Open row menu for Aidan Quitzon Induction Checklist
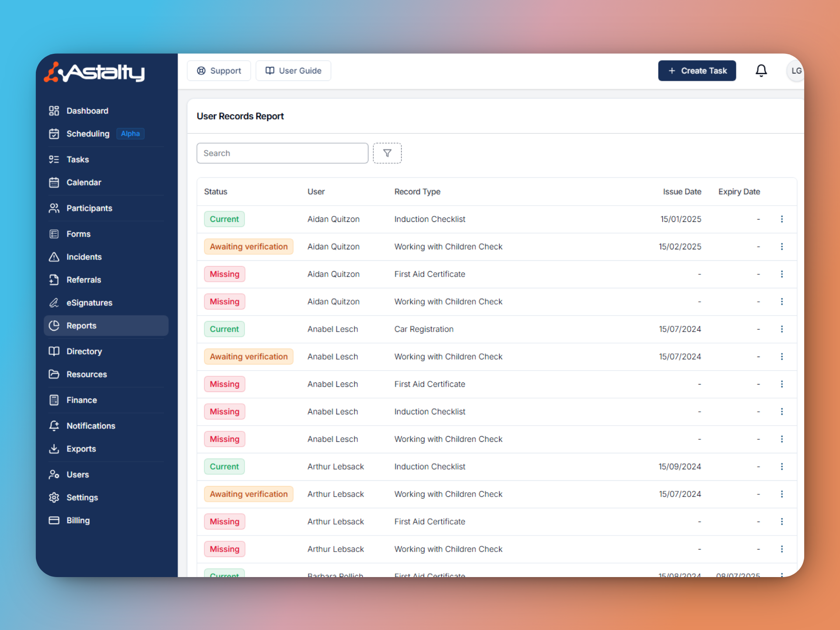 (x=781, y=219)
